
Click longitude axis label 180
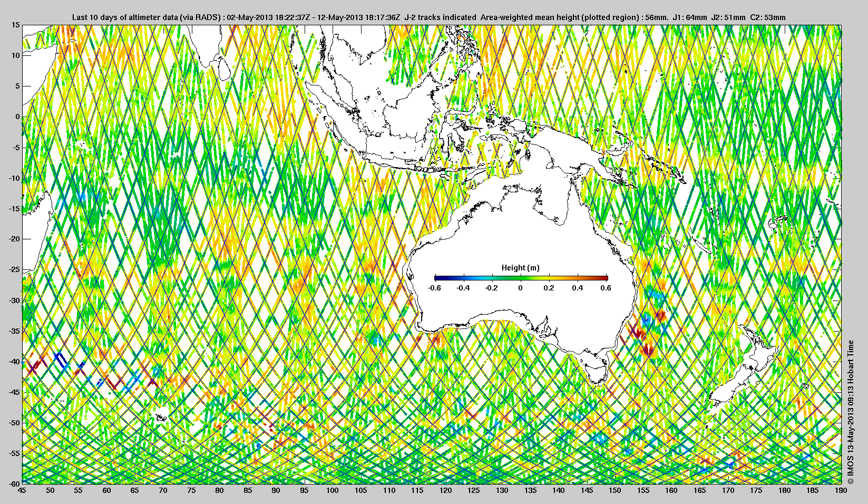[785, 490]
